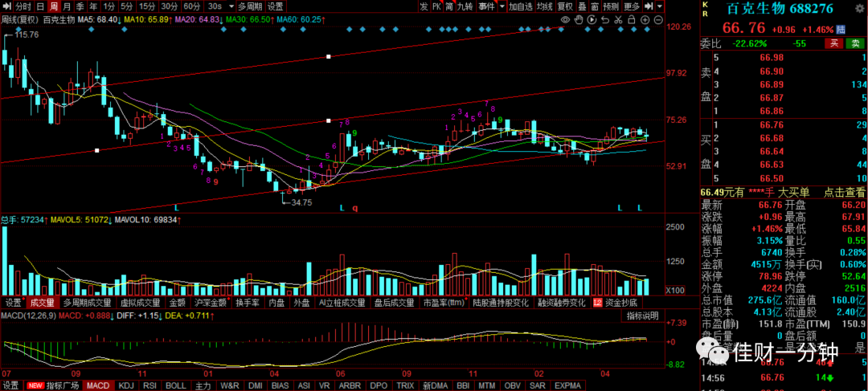
Task: Zoom out with the minus circle icon
Action: [x=658, y=20]
